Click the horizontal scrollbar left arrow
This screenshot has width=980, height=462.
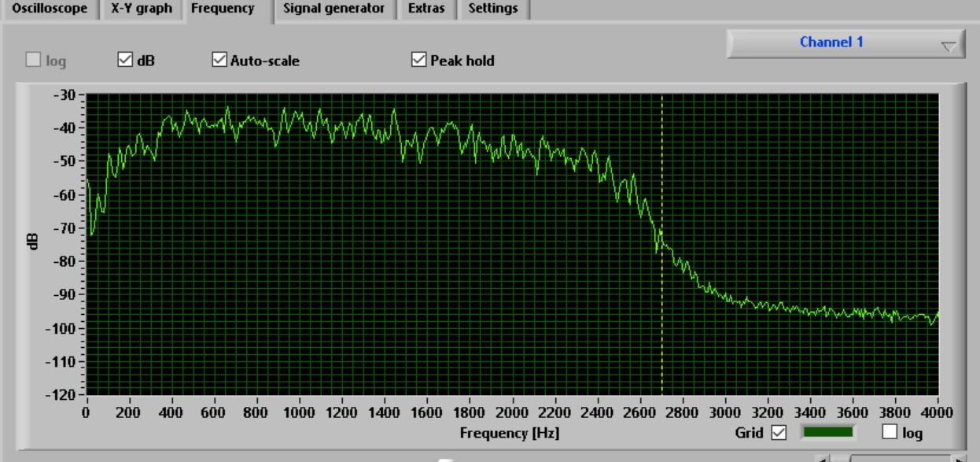coord(823,459)
